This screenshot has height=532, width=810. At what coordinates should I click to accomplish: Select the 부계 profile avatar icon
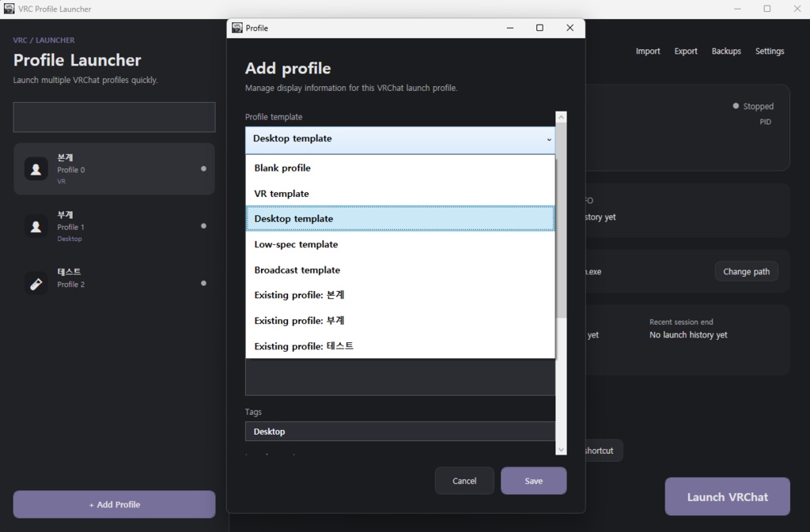[36, 227]
